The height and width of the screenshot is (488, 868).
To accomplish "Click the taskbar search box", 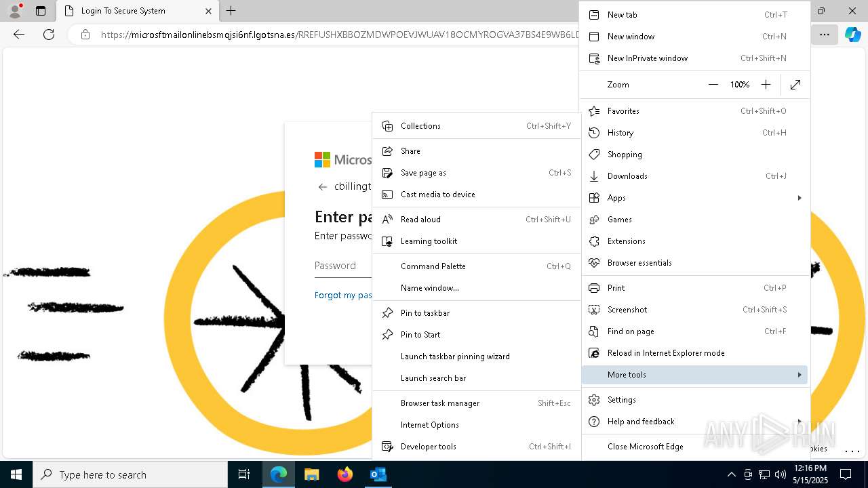I will click(x=130, y=474).
